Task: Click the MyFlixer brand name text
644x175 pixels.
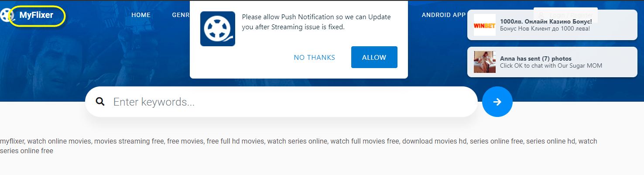Action: pos(36,15)
